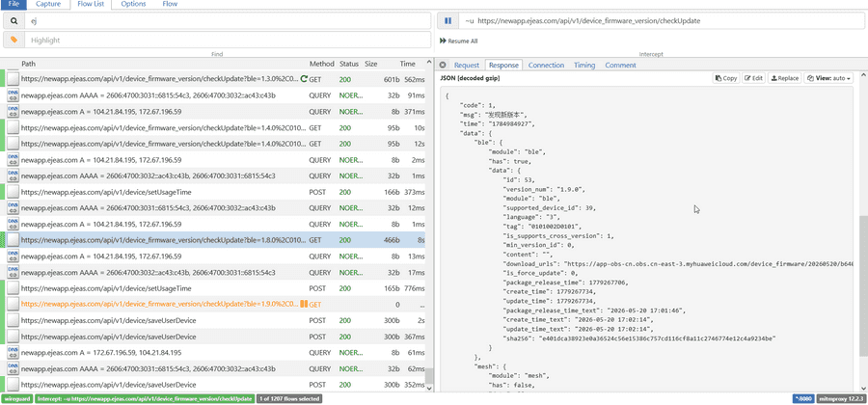Copy the response body
The image size is (868, 405).
[725, 78]
